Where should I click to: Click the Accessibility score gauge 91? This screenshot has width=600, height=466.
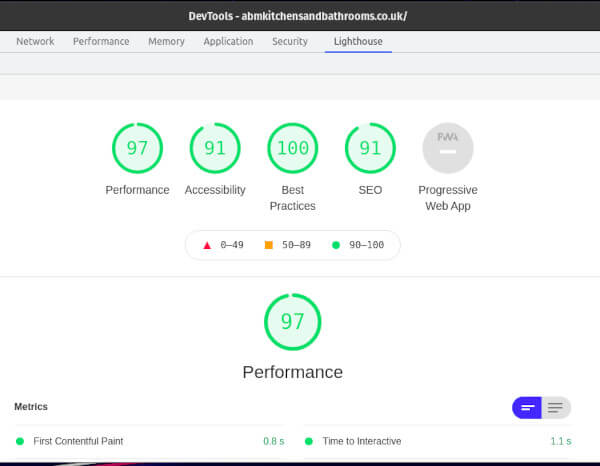point(215,148)
